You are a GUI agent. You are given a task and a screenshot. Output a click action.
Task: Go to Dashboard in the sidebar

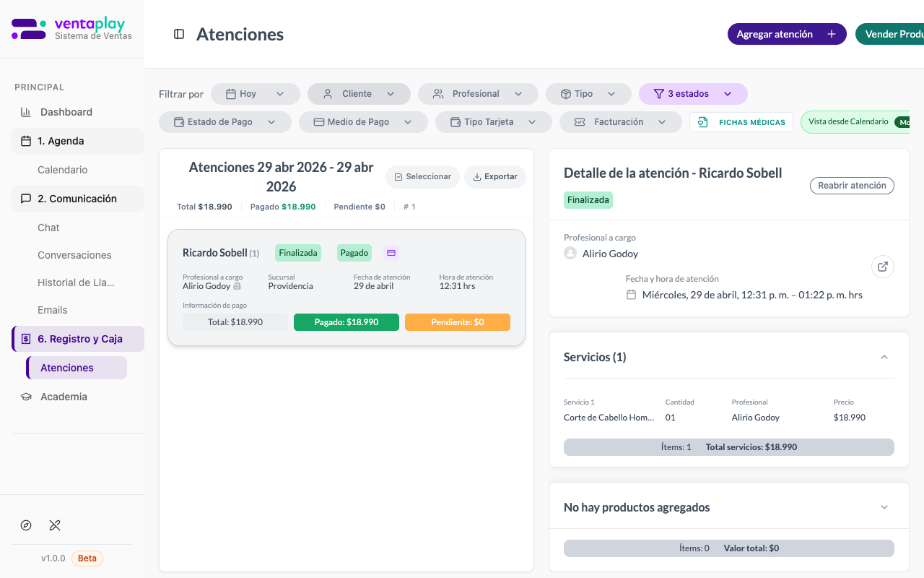tap(66, 112)
